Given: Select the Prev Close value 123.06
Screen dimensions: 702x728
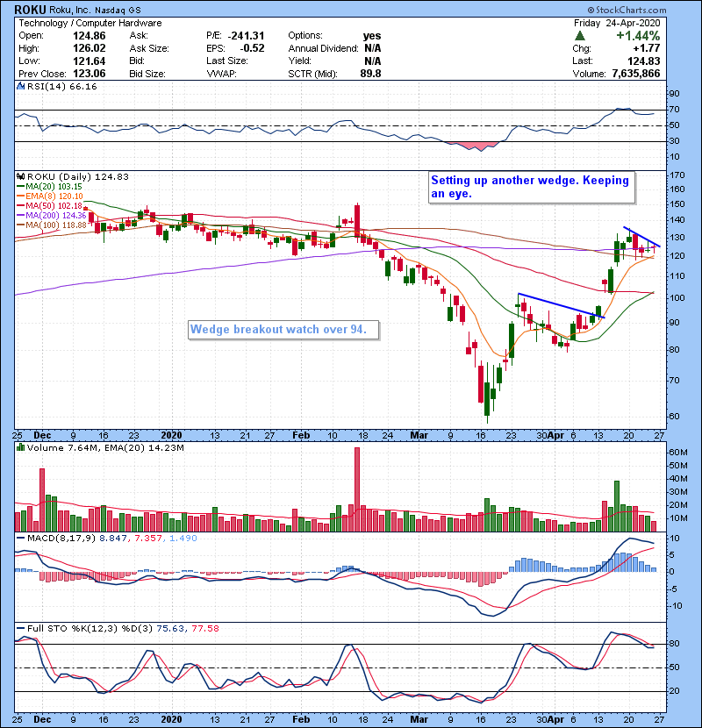Looking at the screenshot, I should click(x=90, y=74).
